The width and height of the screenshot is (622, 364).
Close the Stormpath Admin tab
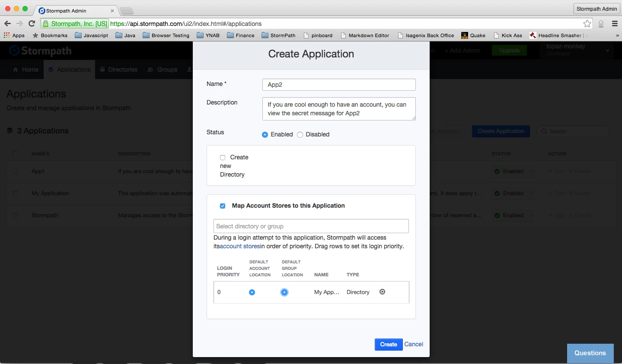(x=112, y=11)
